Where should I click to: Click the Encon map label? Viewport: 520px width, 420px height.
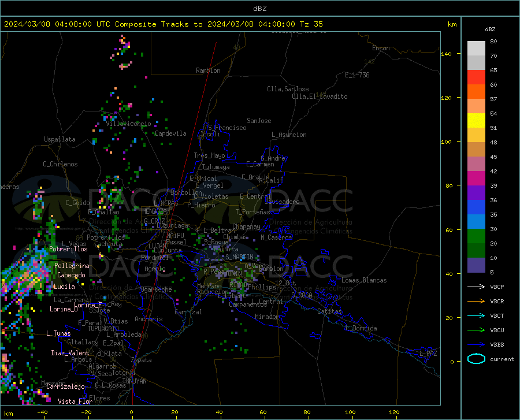coord(381,48)
